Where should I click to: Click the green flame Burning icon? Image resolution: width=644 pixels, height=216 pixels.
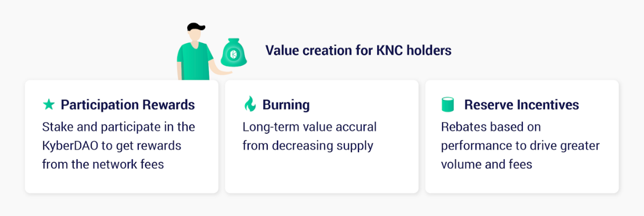coord(249,104)
